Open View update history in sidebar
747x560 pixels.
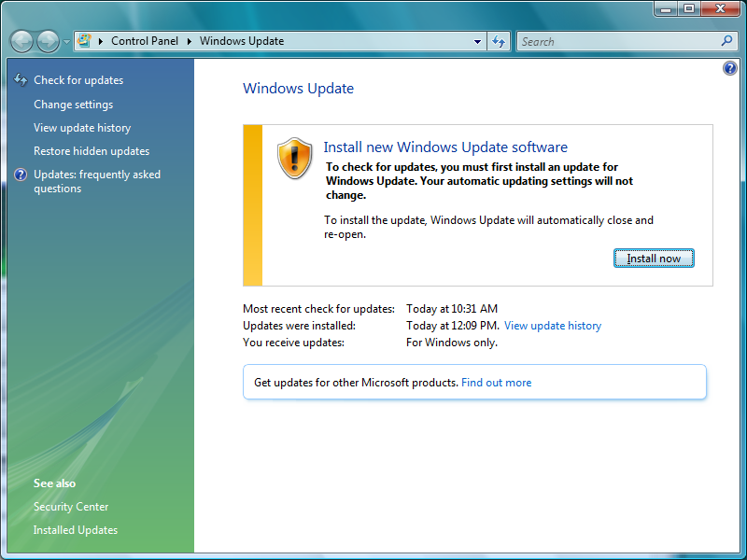click(82, 128)
